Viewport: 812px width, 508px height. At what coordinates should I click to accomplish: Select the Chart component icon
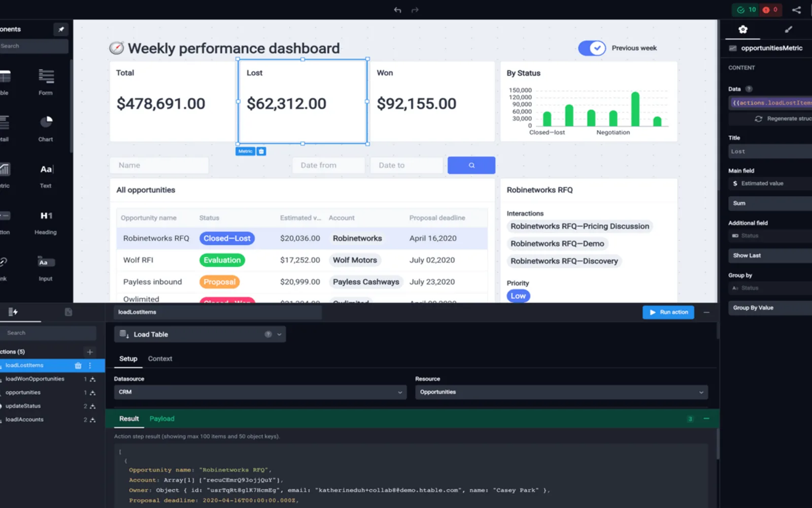pyautogui.click(x=46, y=122)
